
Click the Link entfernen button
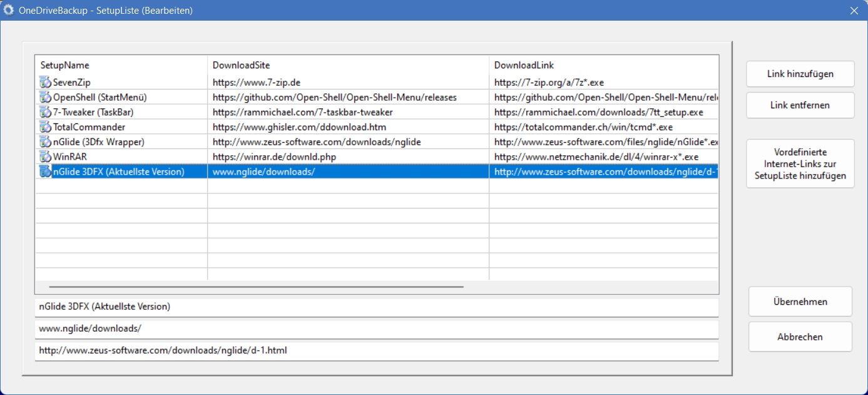[x=800, y=105]
